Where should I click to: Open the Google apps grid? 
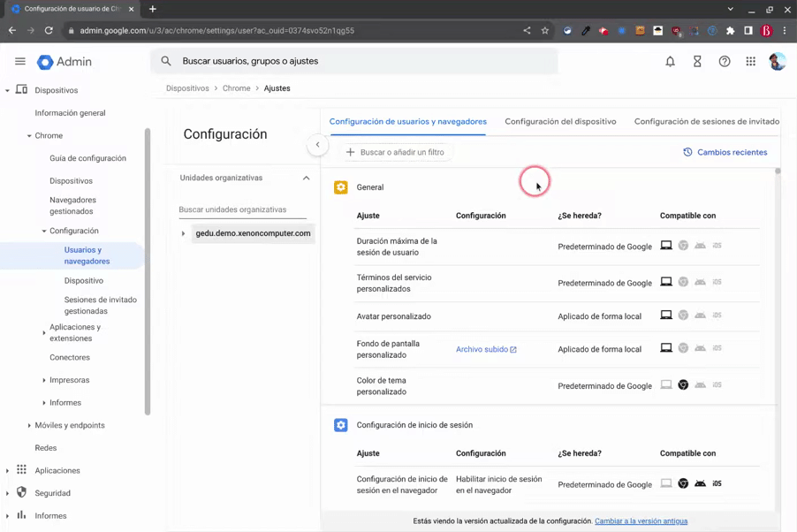(750, 62)
